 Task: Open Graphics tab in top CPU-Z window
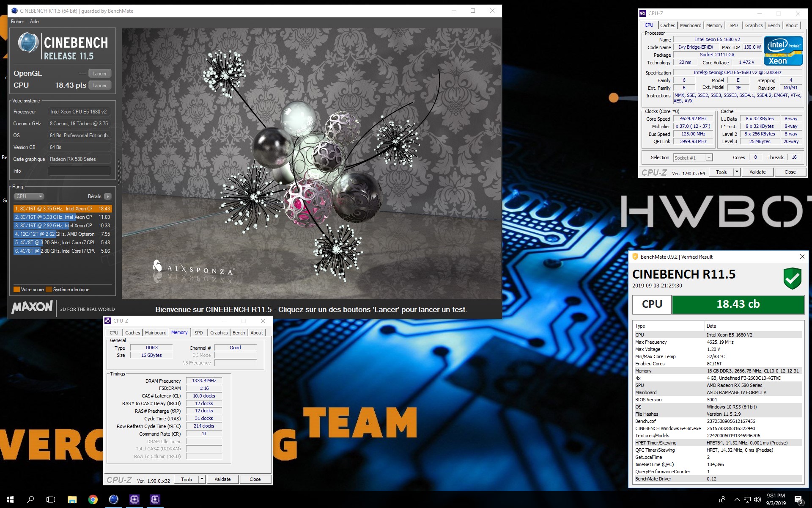[754, 25]
